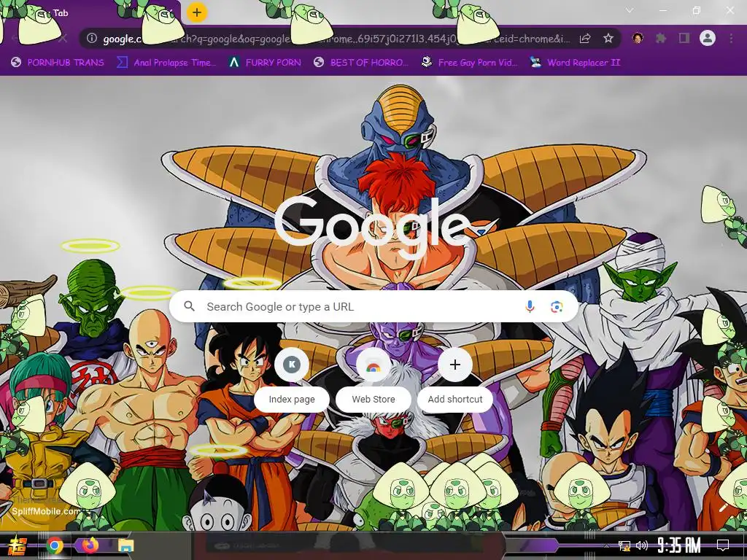Open the Extensions puzzle piece menu
The image size is (747, 560).
(661, 38)
